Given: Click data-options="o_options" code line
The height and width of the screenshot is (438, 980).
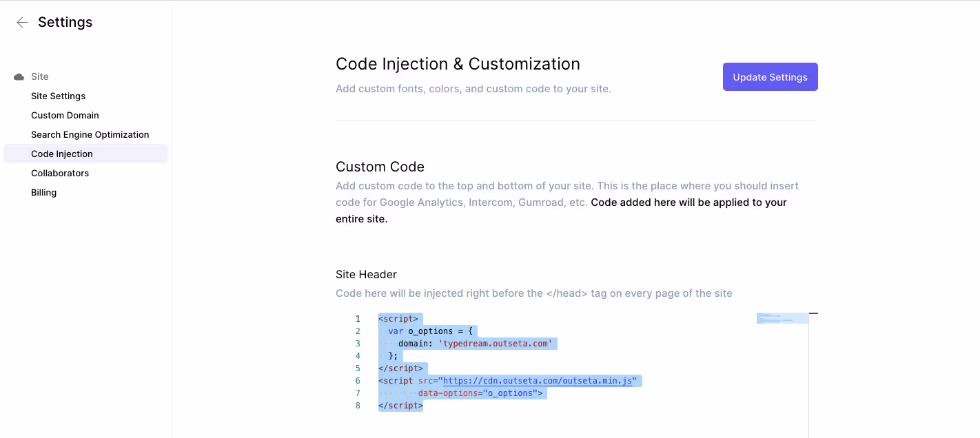Looking at the screenshot, I should click(x=480, y=393).
